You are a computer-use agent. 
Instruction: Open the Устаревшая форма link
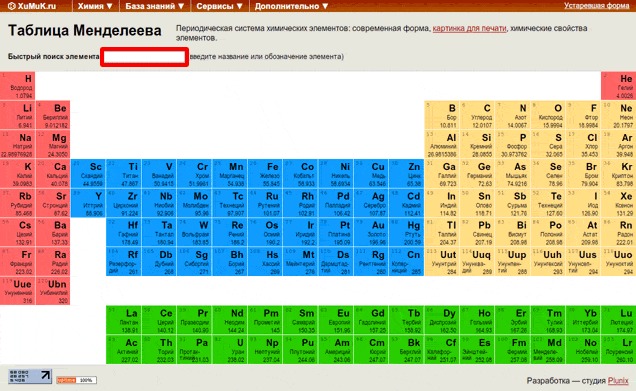[596, 6]
